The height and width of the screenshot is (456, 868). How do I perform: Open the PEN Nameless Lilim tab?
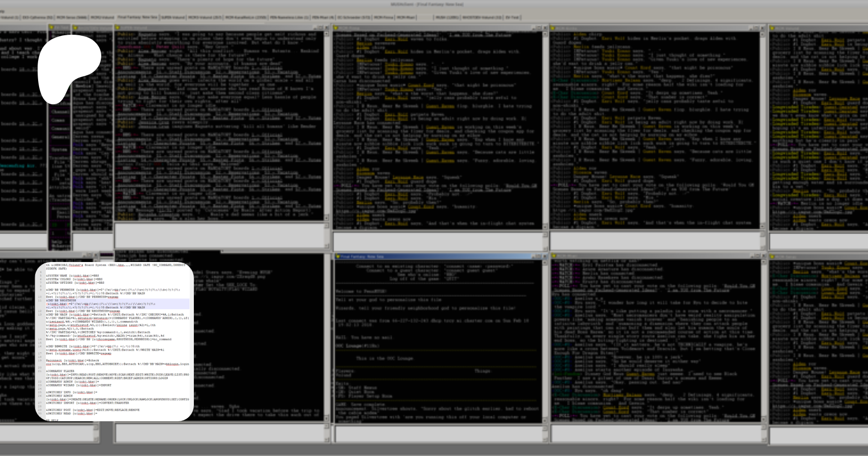point(289,17)
